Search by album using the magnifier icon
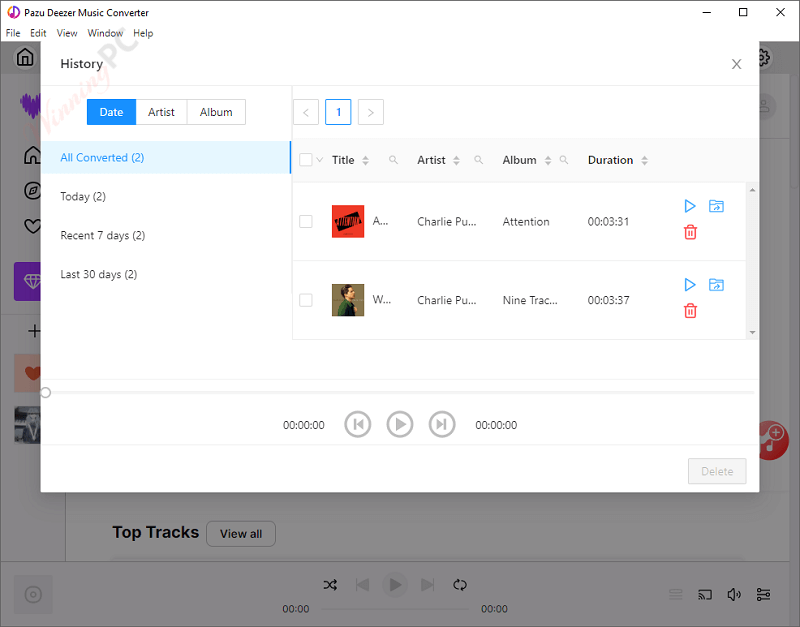The width and height of the screenshot is (800, 627). coord(564,160)
